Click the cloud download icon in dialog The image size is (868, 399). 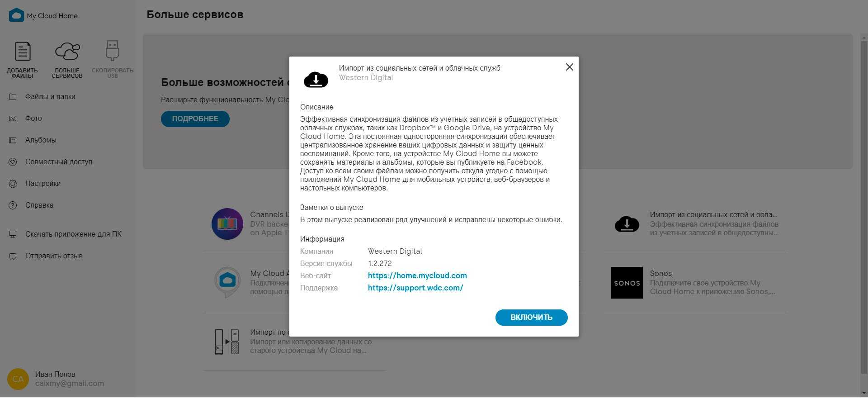click(316, 80)
